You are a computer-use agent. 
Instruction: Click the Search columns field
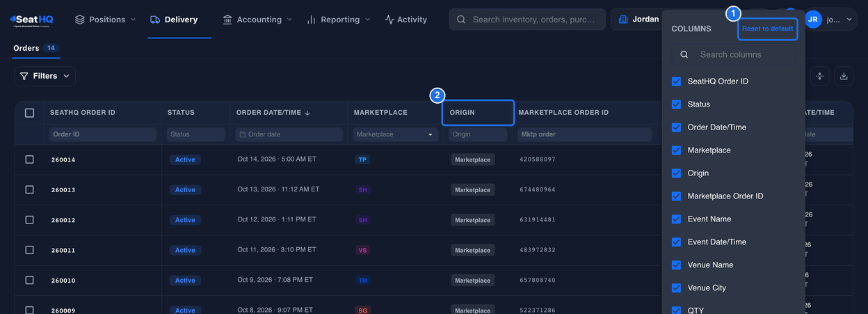point(733,54)
